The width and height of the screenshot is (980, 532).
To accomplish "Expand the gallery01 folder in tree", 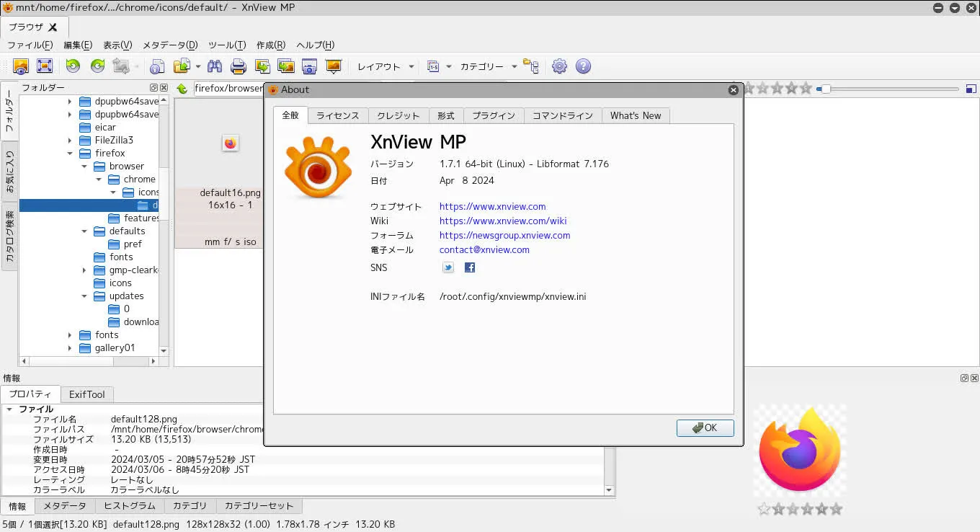I will pos(70,348).
